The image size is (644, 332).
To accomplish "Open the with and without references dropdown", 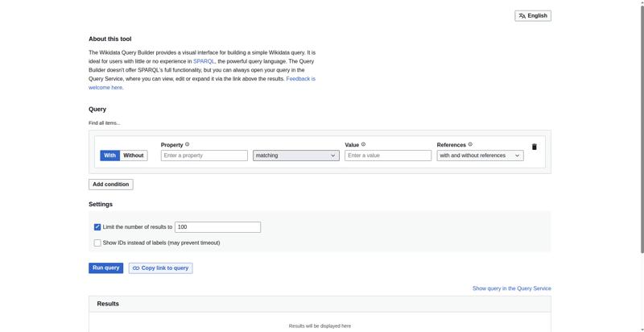I will pos(480,156).
